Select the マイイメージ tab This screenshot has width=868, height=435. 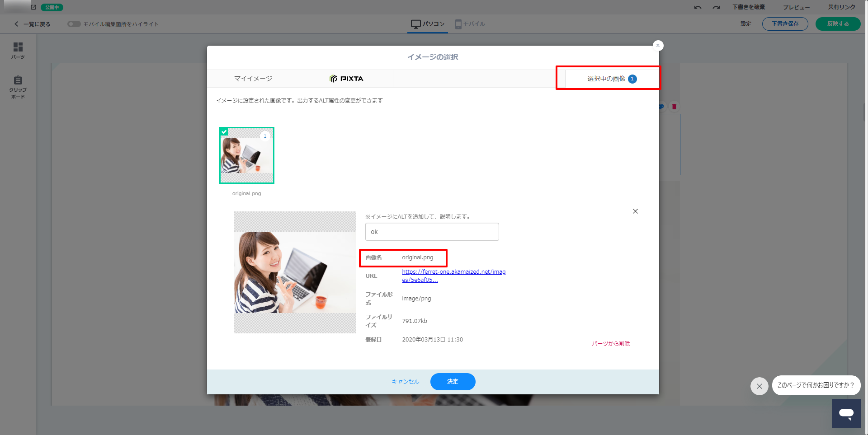tap(253, 79)
